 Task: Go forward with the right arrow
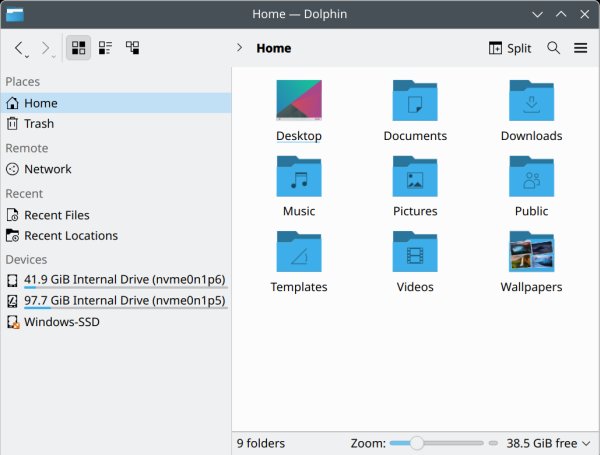pos(45,48)
